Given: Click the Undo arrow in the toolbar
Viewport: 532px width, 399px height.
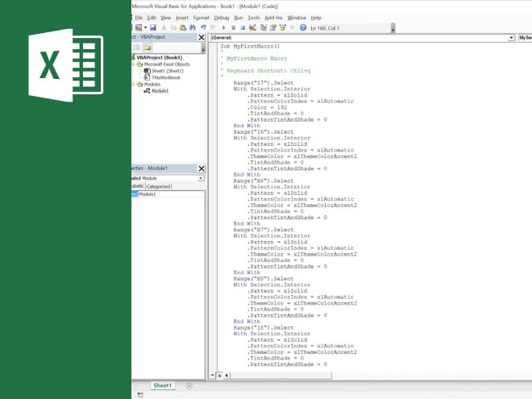Looking at the screenshot, I should [x=202, y=27].
